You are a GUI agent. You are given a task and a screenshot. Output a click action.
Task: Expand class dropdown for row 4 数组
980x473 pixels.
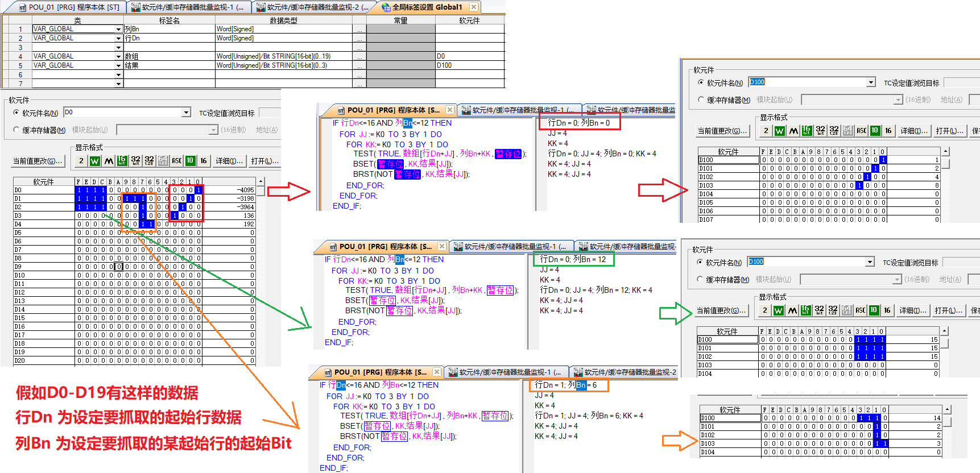click(118, 56)
